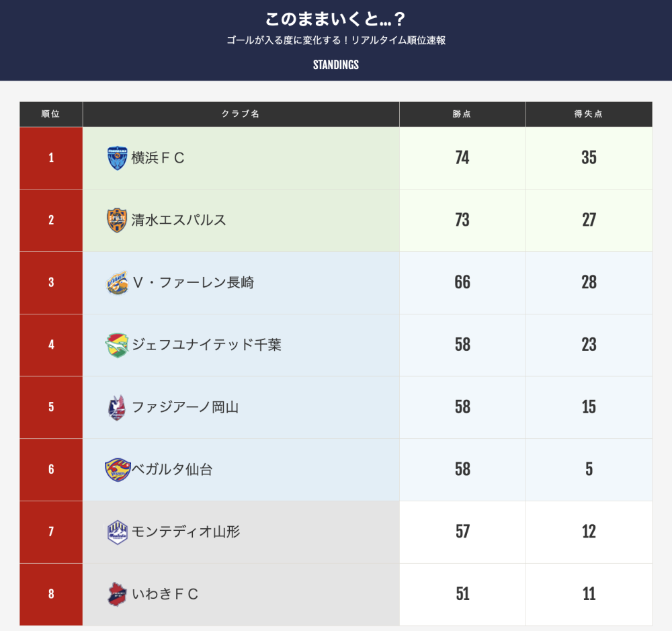
Task: Click the 得失点 column header
Action: coord(589,114)
